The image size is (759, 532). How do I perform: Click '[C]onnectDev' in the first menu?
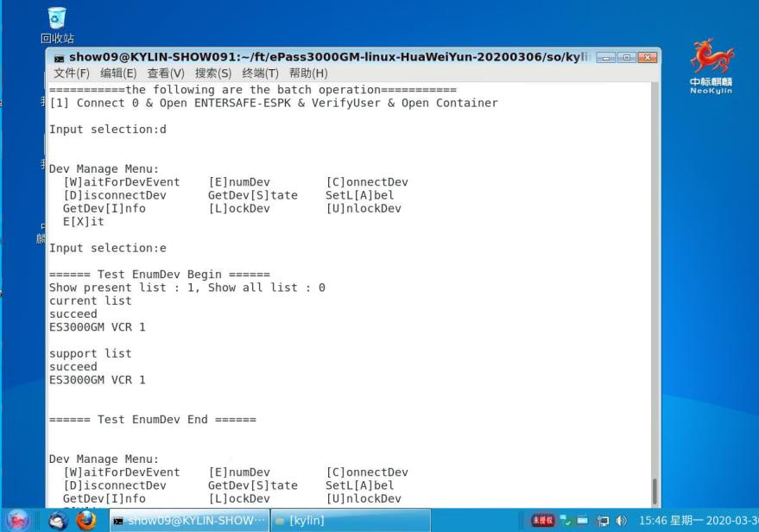point(367,182)
